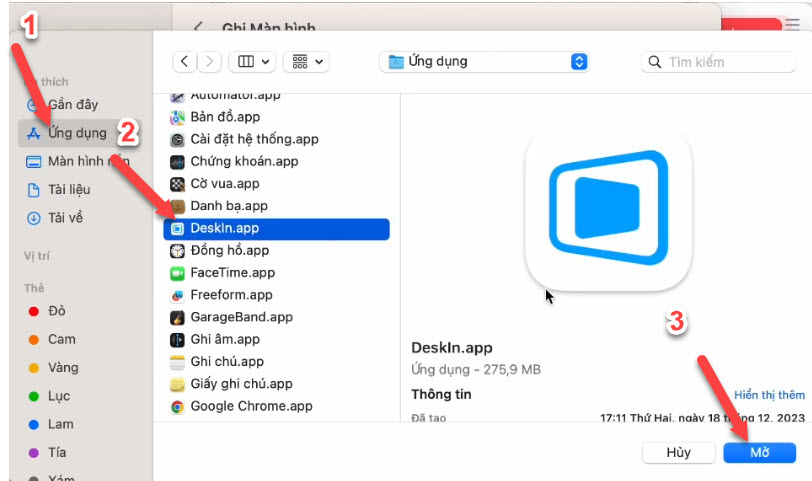
Task: Select Gần đây in the sidebar
Action: [x=79, y=105]
